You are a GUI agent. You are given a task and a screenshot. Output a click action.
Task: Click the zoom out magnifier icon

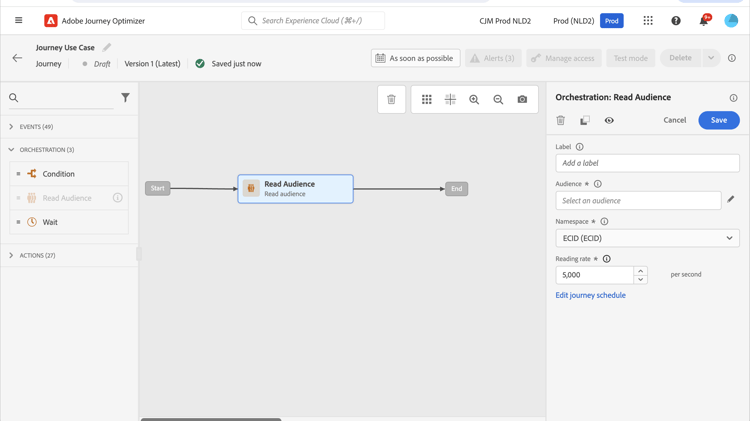pos(498,99)
